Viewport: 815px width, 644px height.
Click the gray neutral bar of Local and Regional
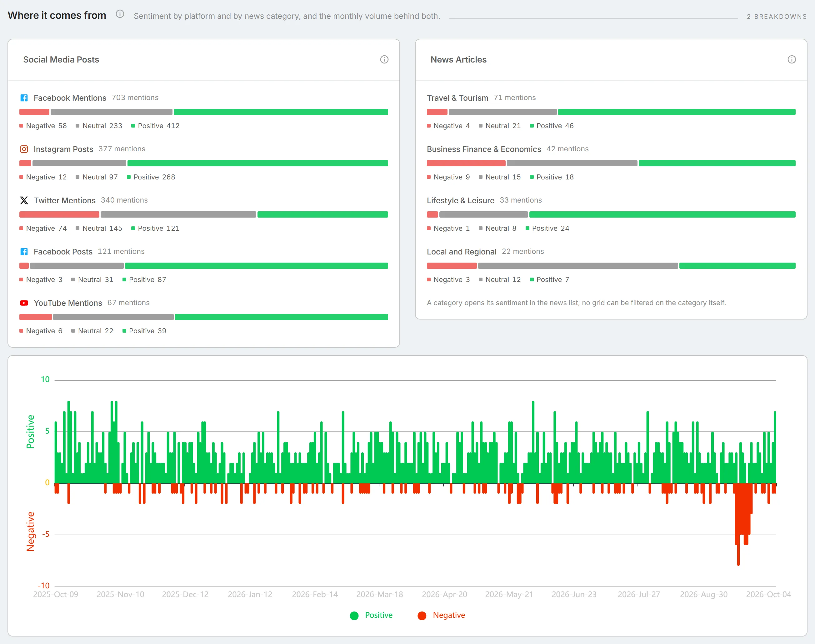coord(578,266)
